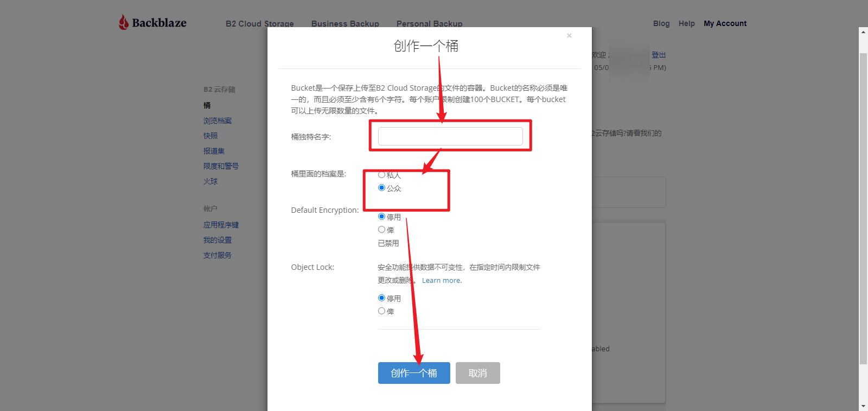868x411 pixels.
Task: Click the bucket unique name input field
Action: pos(450,136)
